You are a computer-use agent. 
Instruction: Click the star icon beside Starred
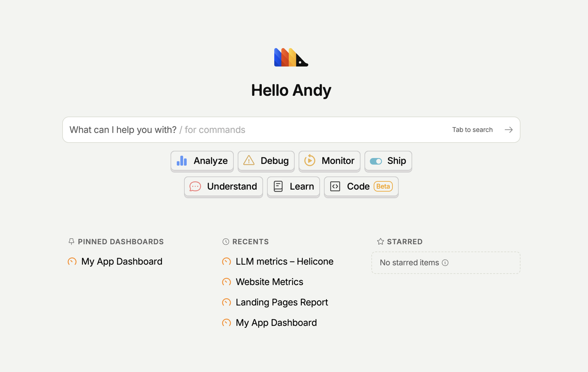(381, 242)
